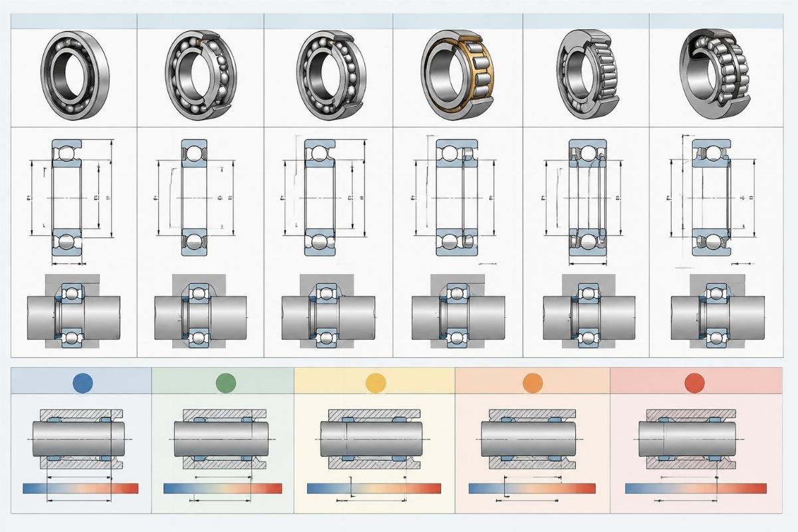Click the fifth column shaft mounting diagram
Screen dimensions: 798x532
point(589,313)
